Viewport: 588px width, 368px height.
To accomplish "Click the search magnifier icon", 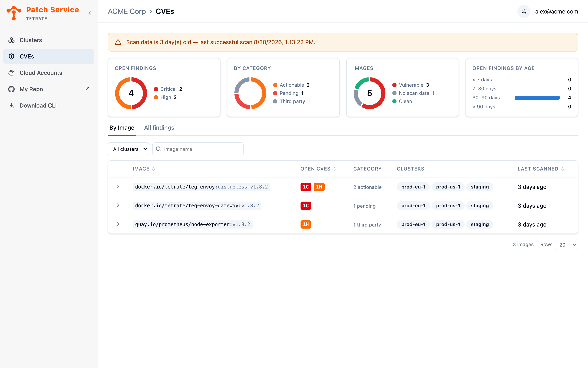I will pos(158,149).
